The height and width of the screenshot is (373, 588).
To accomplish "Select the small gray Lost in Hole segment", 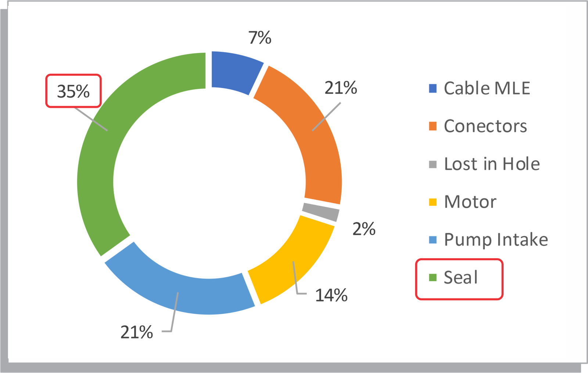I will 321,212.
